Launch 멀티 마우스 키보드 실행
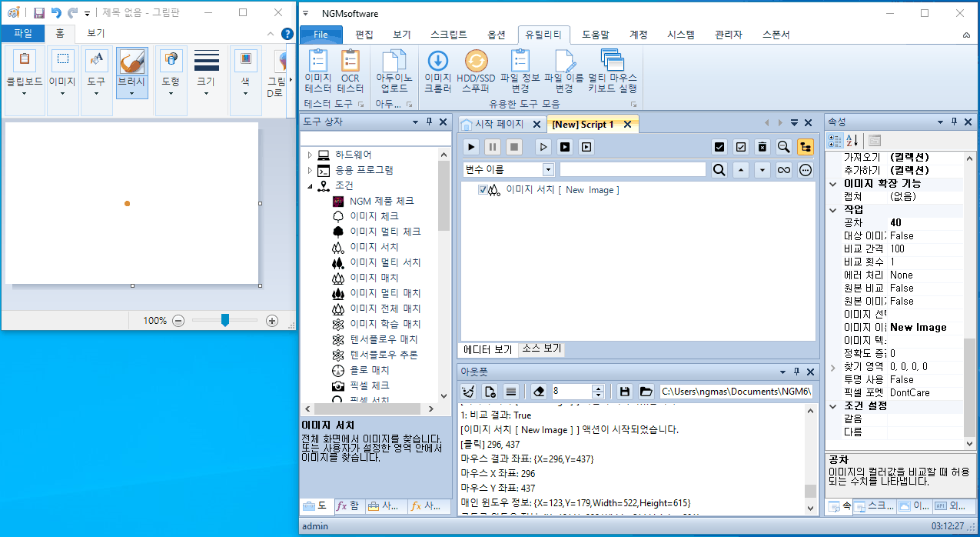980x537 pixels. pos(613,71)
